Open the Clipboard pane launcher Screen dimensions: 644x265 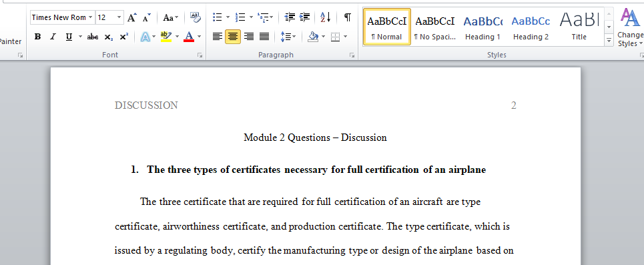click(x=20, y=55)
